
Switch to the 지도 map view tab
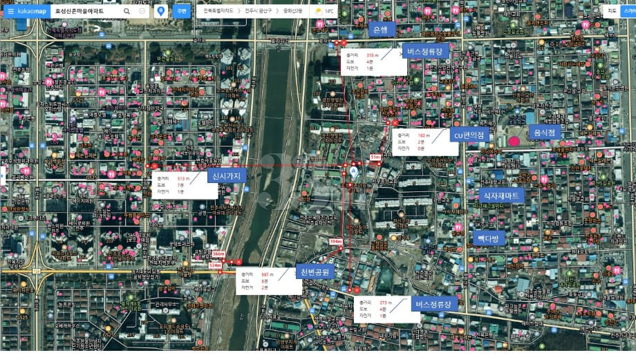(x=611, y=11)
